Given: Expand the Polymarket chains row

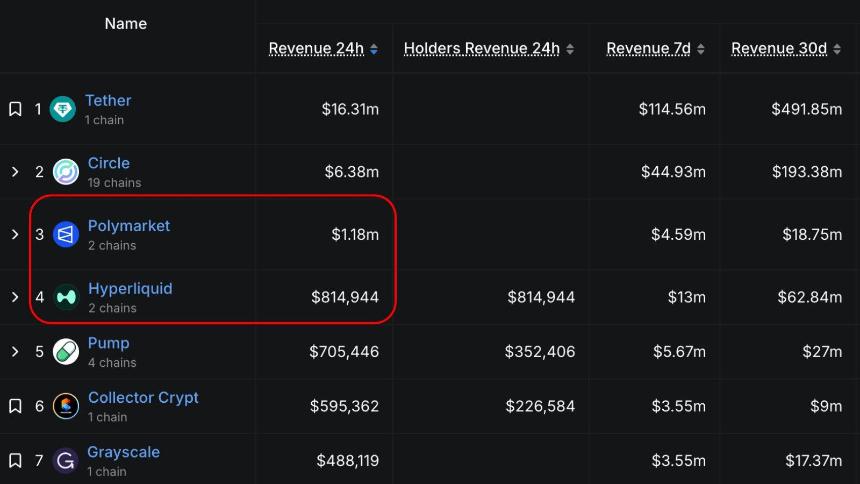Looking at the screenshot, I should coord(15,234).
